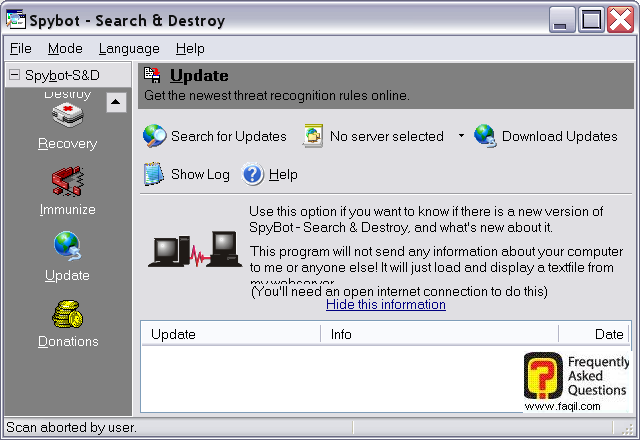640x440 pixels.
Task: Click the 'Scan aborted by user.' status text
Action: [x=71, y=427]
